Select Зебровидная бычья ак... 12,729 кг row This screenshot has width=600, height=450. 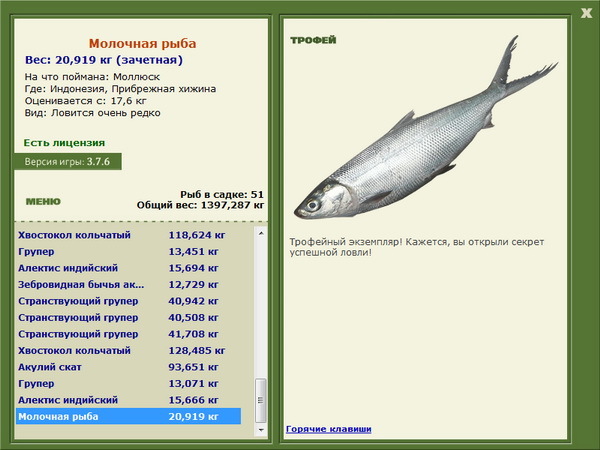(x=128, y=285)
